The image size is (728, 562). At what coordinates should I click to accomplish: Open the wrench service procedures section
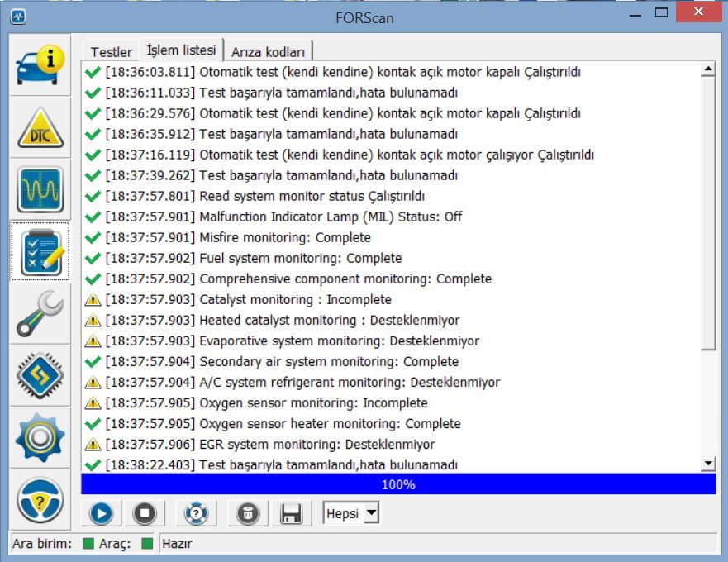(40, 313)
